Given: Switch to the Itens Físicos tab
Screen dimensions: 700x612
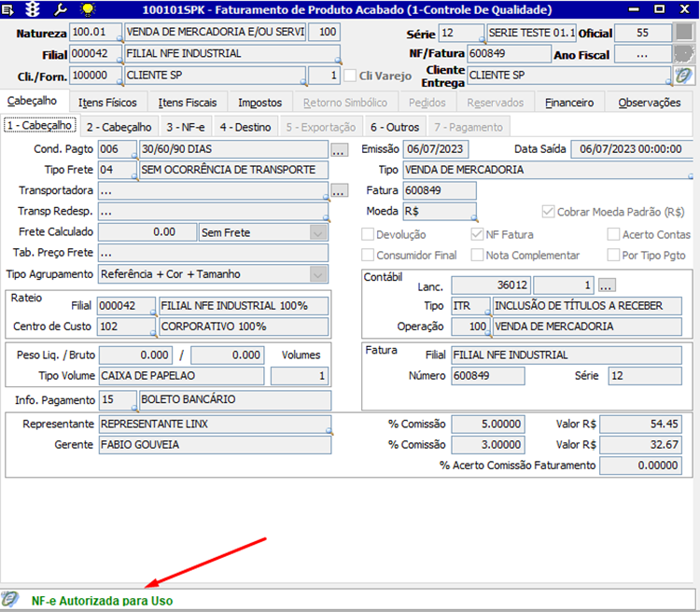Looking at the screenshot, I should (107, 103).
